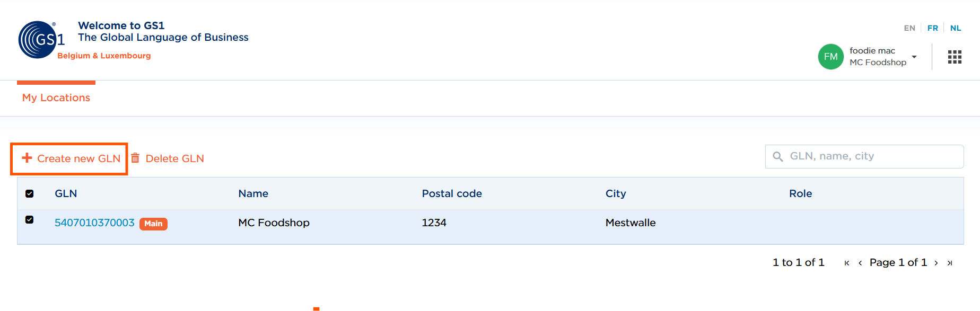The width and height of the screenshot is (980, 311).
Task: Expand the foodie mac account dropdown
Action: point(914,57)
